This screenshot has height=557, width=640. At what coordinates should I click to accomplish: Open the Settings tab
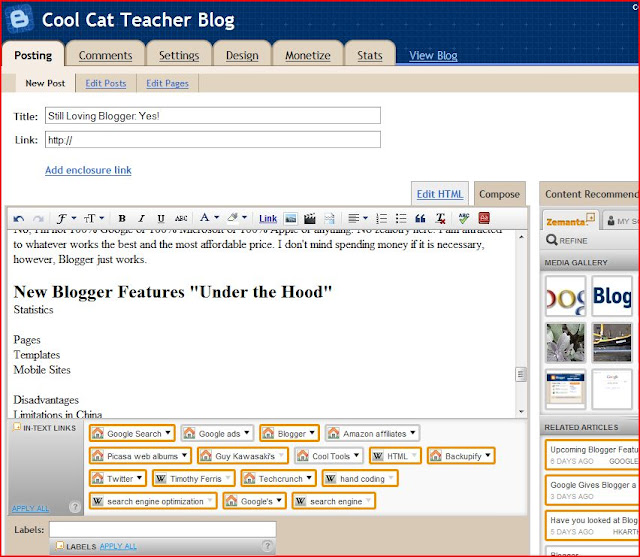point(179,55)
